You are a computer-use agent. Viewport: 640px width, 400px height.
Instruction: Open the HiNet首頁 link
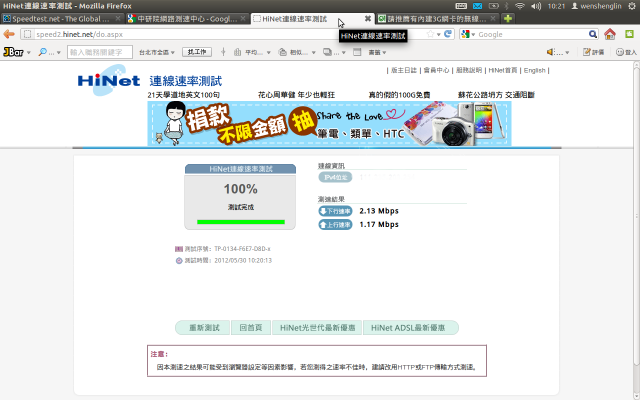502,70
